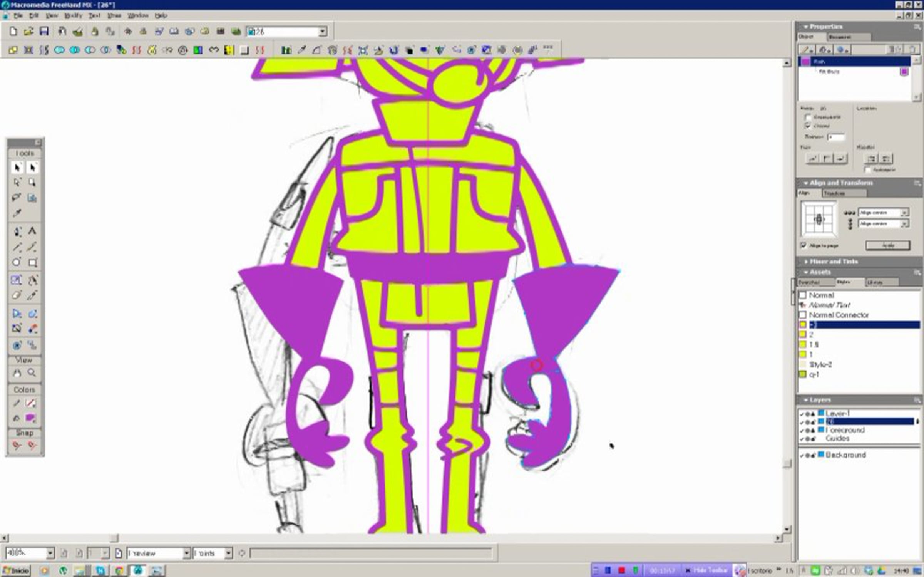This screenshot has width=924, height=577.
Task: Toggle the Align to page checkbox
Action: [x=804, y=245]
